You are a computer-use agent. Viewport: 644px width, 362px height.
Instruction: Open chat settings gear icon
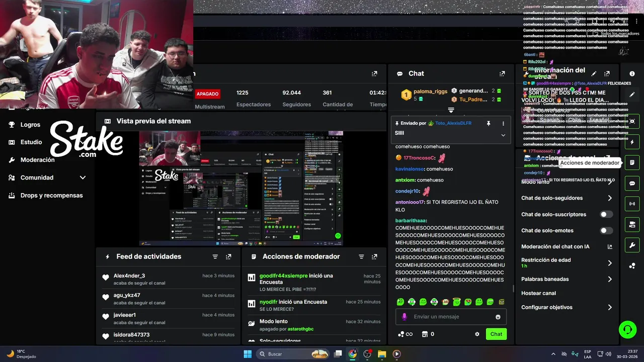click(x=477, y=334)
